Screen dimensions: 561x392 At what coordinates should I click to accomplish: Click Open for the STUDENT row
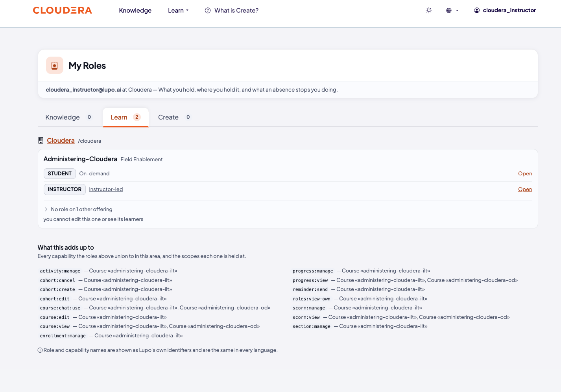525,173
